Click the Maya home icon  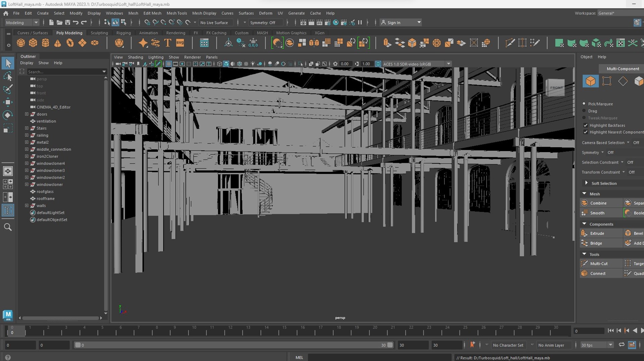6,13
